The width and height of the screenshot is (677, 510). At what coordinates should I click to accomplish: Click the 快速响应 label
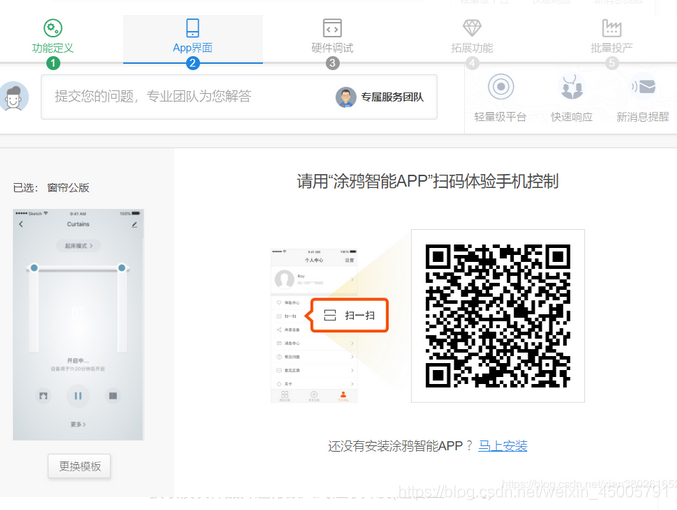571,117
